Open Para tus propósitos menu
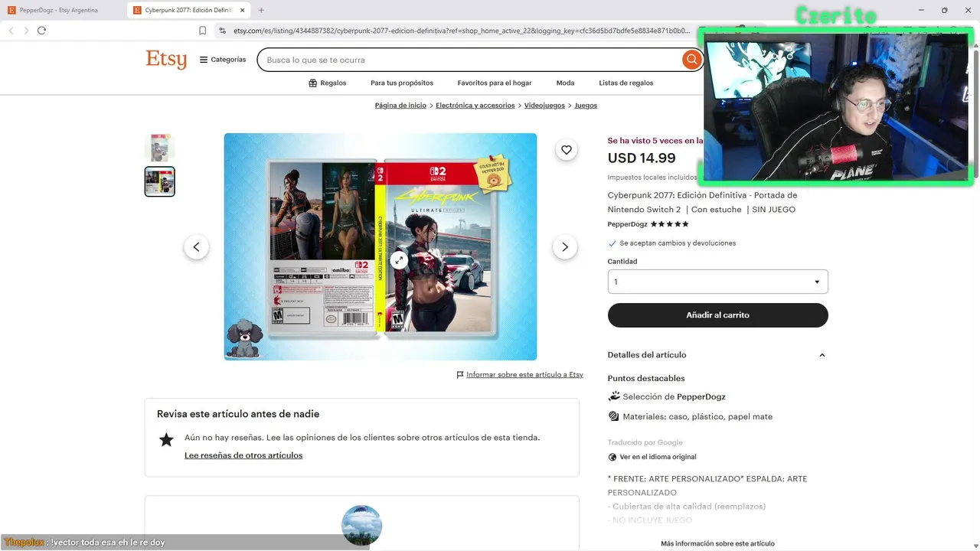This screenshot has width=980, height=551. click(x=402, y=83)
